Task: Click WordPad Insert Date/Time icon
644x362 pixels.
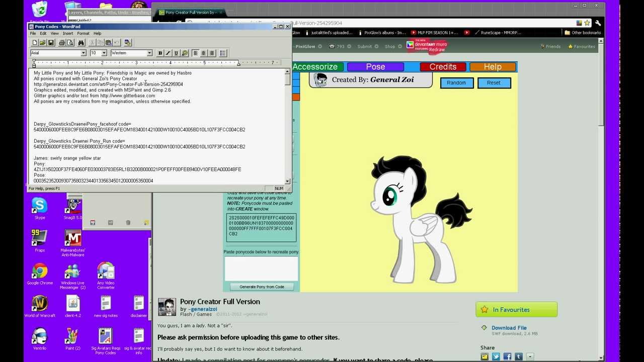Action: pos(127,43)
